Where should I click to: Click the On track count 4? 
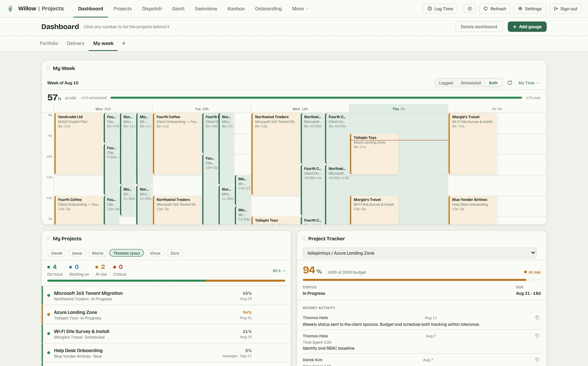55,267
